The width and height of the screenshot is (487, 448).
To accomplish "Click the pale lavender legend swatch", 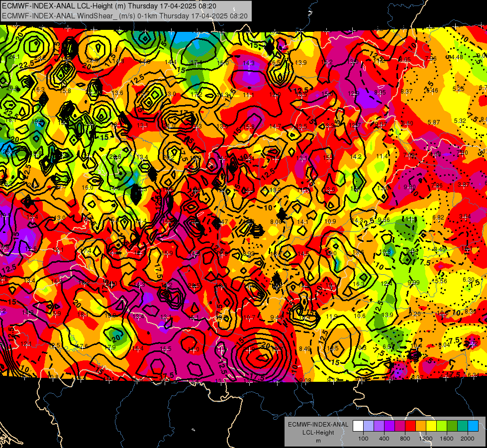I will coord(368,426).
